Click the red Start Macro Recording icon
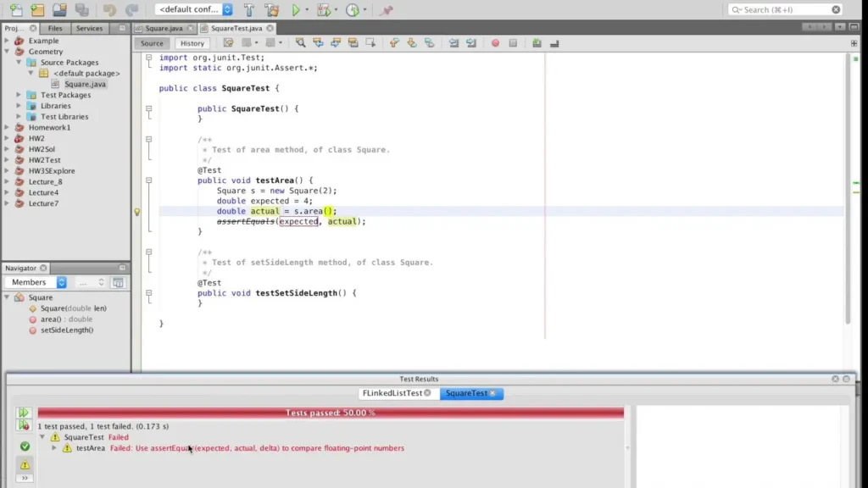This screenshot has width=868, height=488. coord(495,43)
